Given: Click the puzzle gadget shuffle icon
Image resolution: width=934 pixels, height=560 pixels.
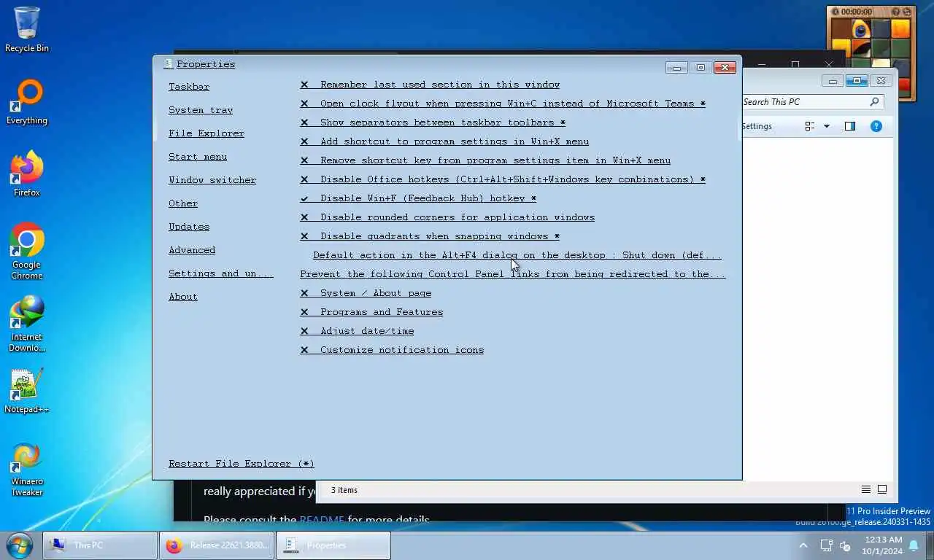Looking at the screenshot, I should click(x=906, y=12).
